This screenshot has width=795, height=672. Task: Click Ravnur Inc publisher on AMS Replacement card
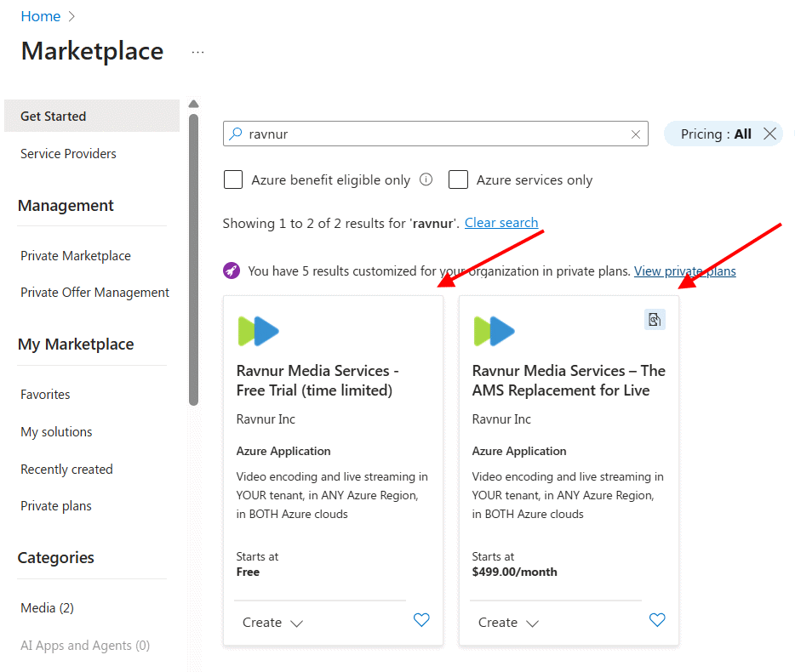501,419
